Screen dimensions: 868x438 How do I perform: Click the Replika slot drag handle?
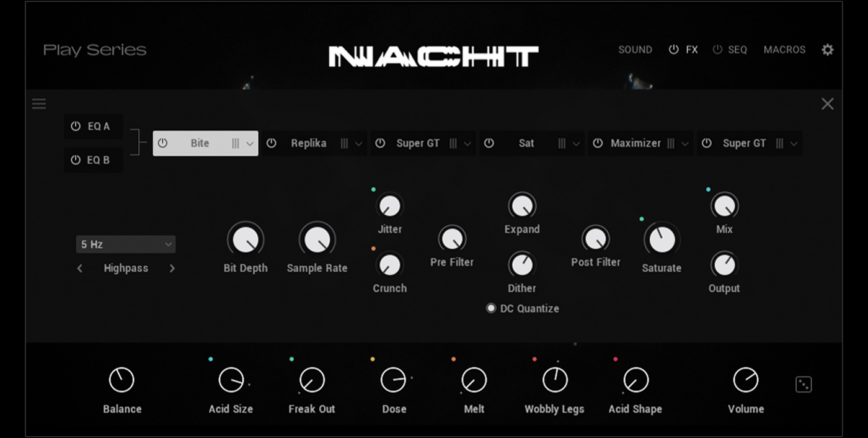pos(344,143)
